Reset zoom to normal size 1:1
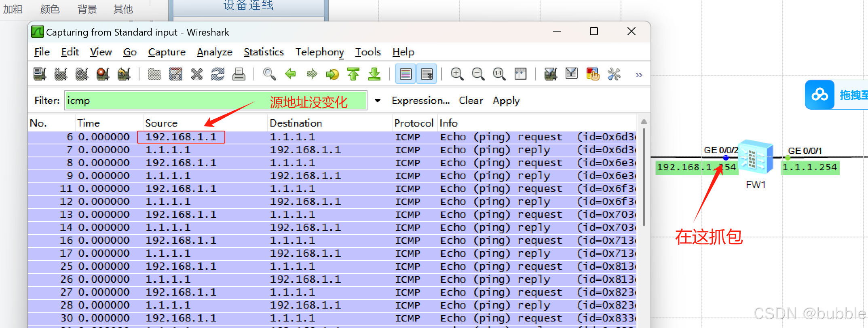 tap(499, 74)
